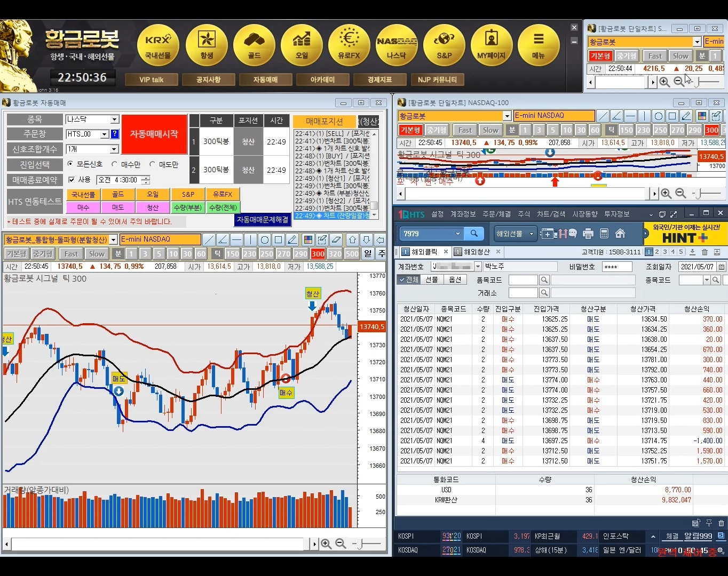Click eraser tool in main chart toolbar
Viewport: 728px width, 576px height.
336,239
